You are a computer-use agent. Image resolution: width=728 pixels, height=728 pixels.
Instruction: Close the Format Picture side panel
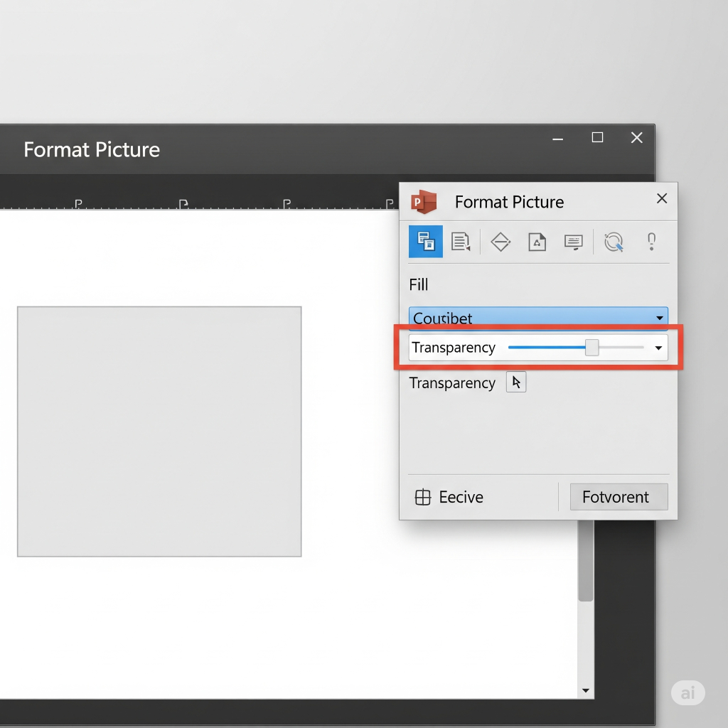pos(662,199)
